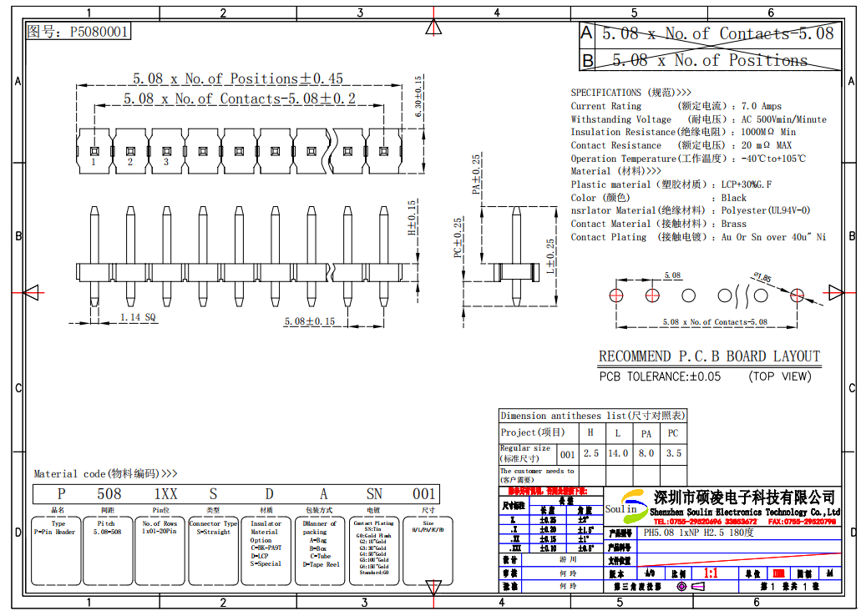Click the 1:1 scale value
This screenshot has width=866, height=616.
(712, 574)
